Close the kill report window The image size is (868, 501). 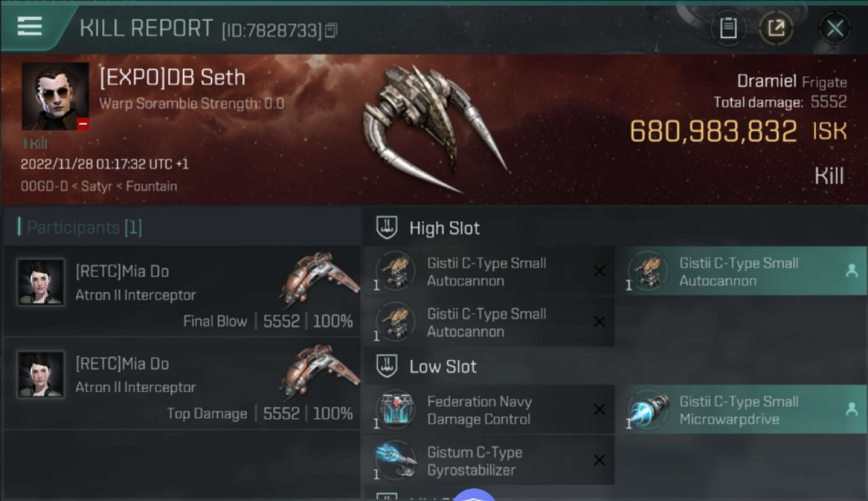click(x=835, y=28)
